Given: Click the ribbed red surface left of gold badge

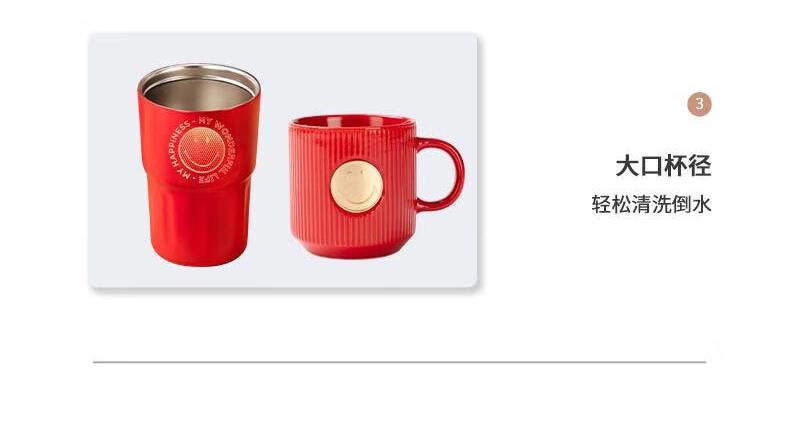Looking at the screenshot, I should coord(311,187).
